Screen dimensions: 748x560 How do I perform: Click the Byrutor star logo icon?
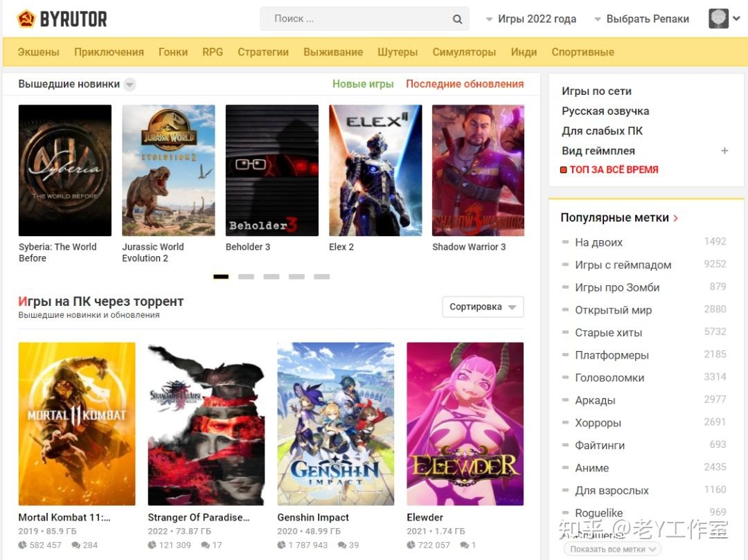(x=26, y=19)
